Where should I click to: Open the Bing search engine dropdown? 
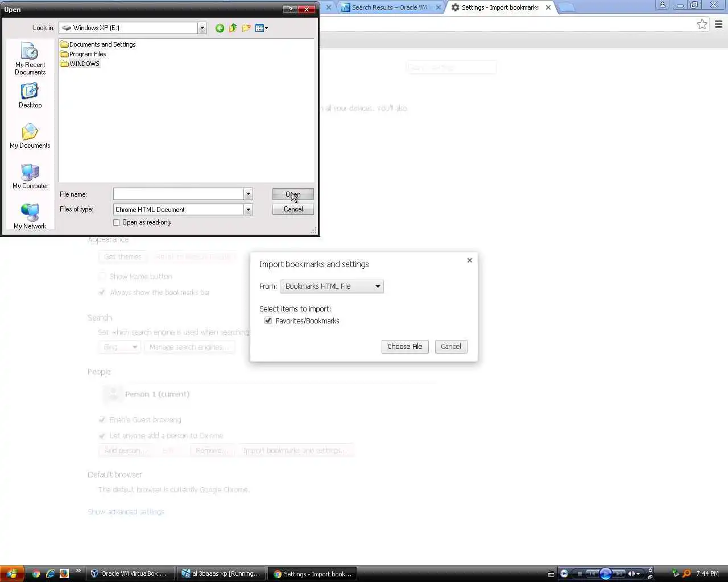119,347
